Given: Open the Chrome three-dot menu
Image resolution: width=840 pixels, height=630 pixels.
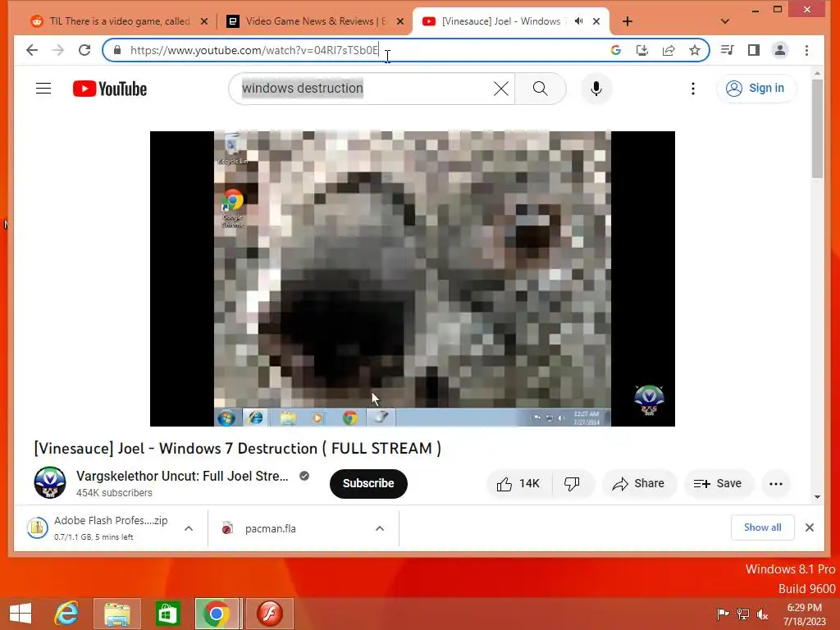Looking at the screenshot, I should (807, 50).
